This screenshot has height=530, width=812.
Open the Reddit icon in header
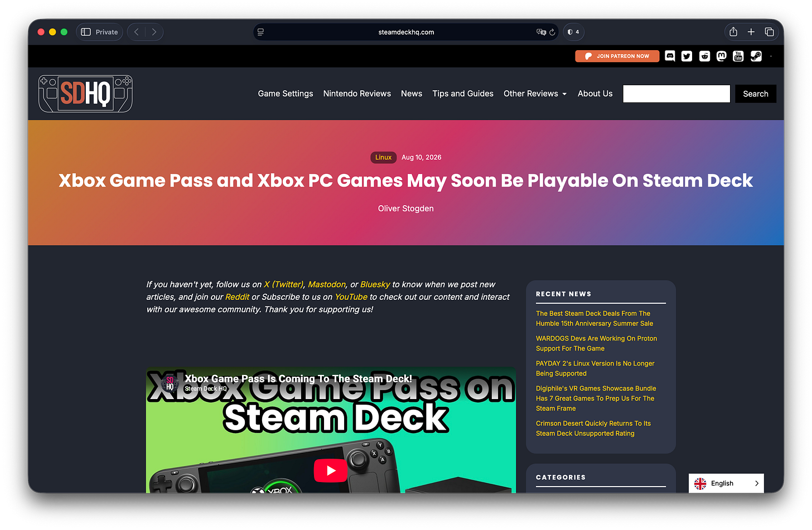(704, 56)
